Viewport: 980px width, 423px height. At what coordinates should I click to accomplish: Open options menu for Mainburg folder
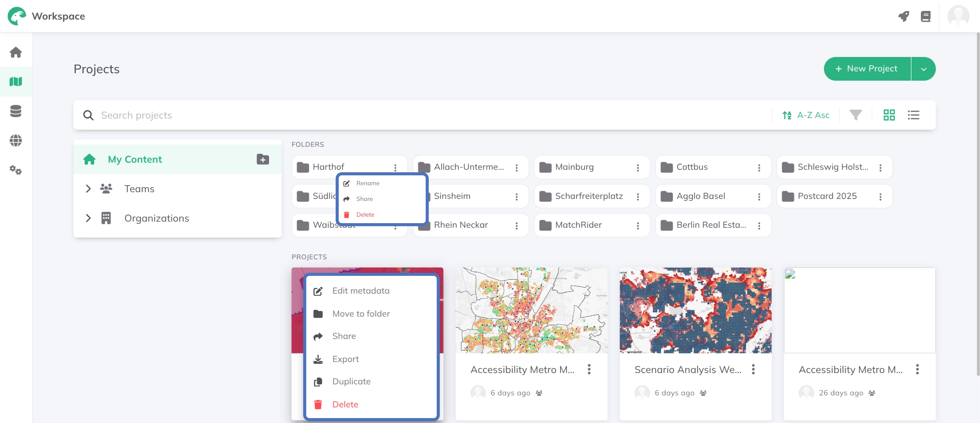638,168
